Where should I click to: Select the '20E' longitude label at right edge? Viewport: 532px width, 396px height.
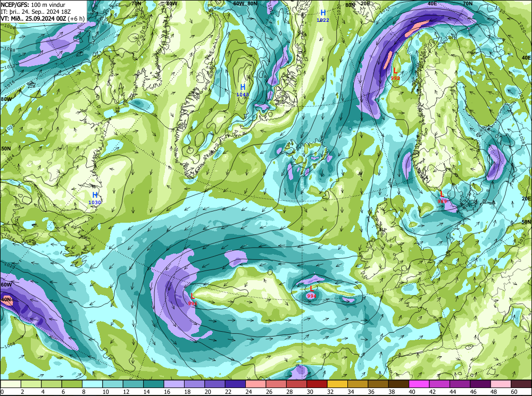pos(526,198)
